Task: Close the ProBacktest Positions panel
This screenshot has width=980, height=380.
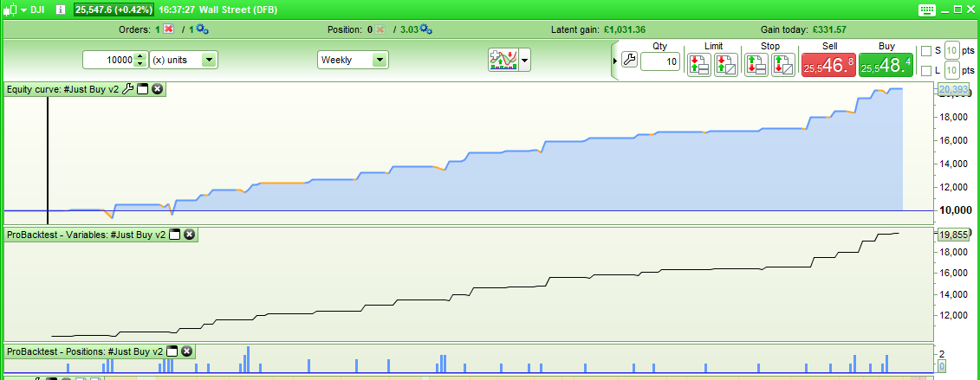Action: point(186,351)
